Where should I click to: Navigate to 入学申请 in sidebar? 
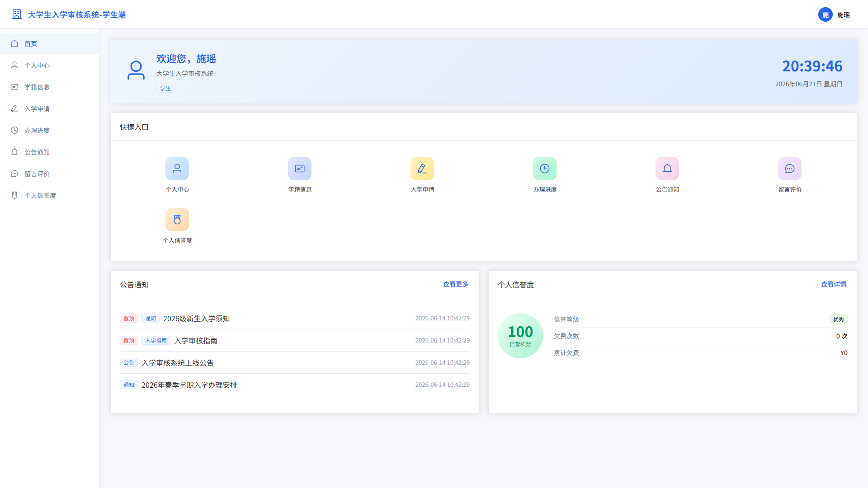49,108
